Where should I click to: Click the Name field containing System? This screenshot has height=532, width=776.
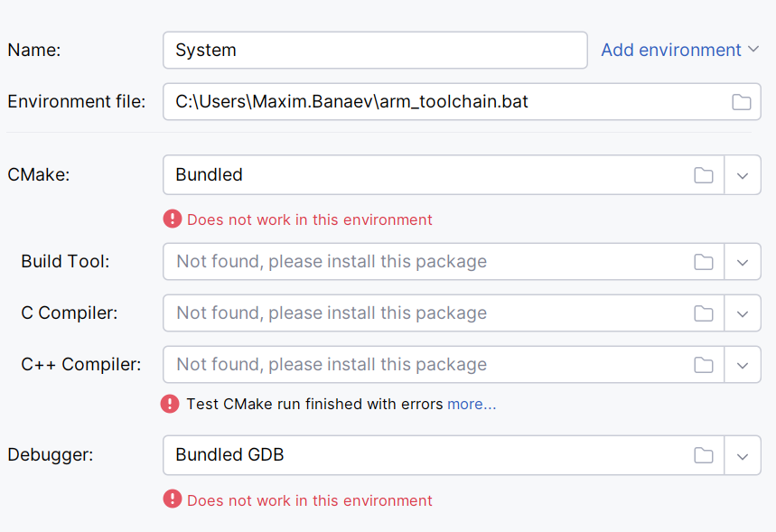(x=375, y=51)
